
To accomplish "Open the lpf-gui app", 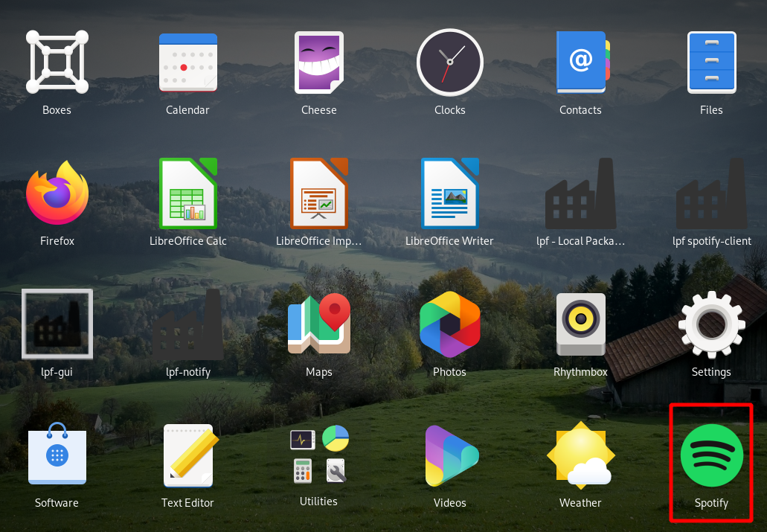I will click(57, 324).
